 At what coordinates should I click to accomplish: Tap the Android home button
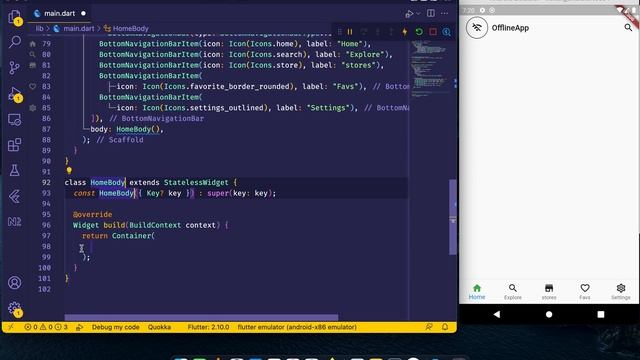pos(549,314)
